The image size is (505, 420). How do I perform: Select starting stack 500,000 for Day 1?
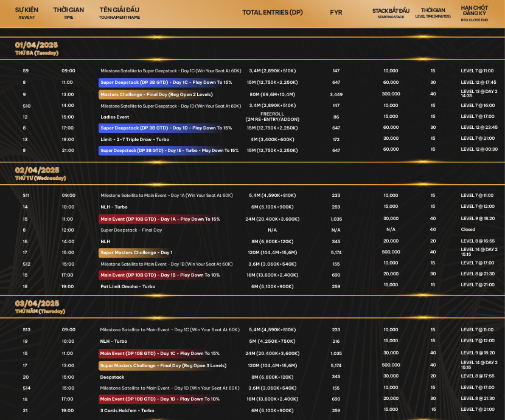click(x=391, y=252)
